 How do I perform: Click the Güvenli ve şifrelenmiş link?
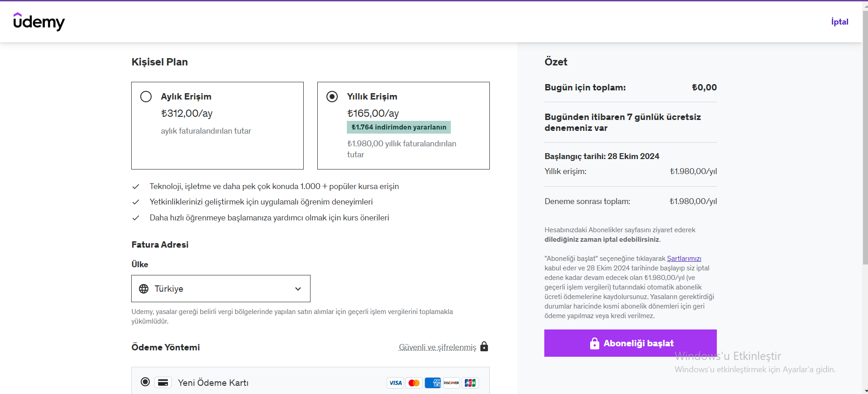tap(438, 347)
